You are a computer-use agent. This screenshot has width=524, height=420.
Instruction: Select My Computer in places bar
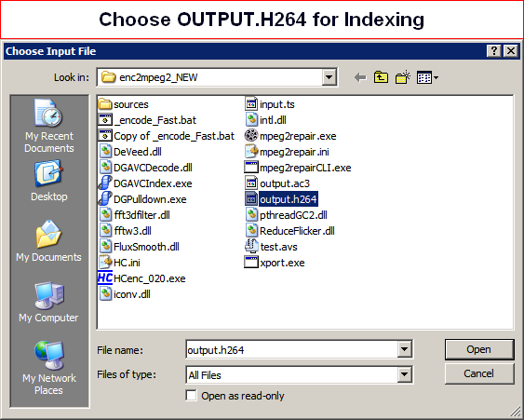[48, 302]
